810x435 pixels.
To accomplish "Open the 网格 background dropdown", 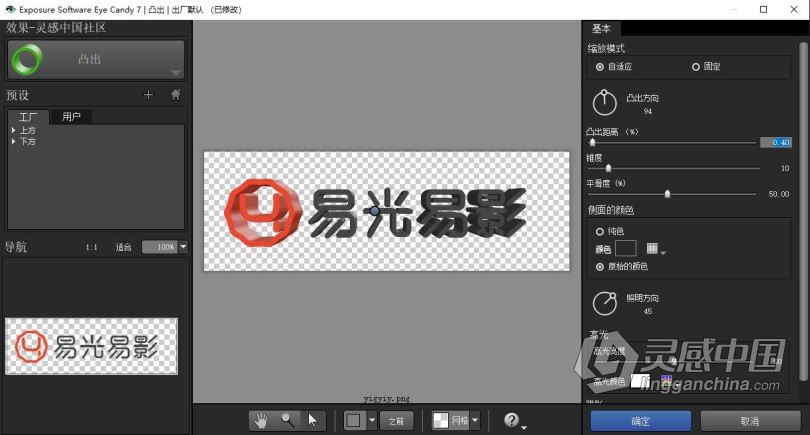I will (475, 421).
